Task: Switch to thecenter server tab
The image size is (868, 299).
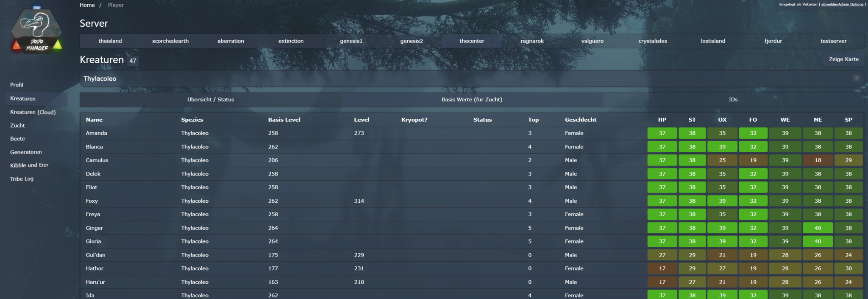Action: [471, 41]
